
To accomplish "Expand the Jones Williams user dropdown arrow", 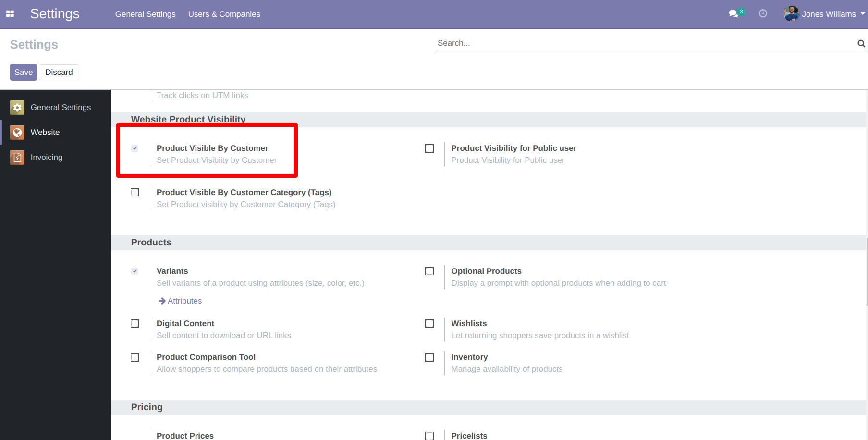I will click(x=862, y=14).
